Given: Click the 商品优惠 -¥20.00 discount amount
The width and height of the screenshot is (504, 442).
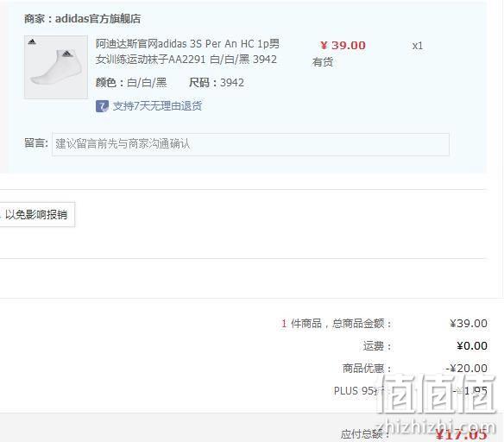Looking at the screenshot, I should click(x=466, y=368).
